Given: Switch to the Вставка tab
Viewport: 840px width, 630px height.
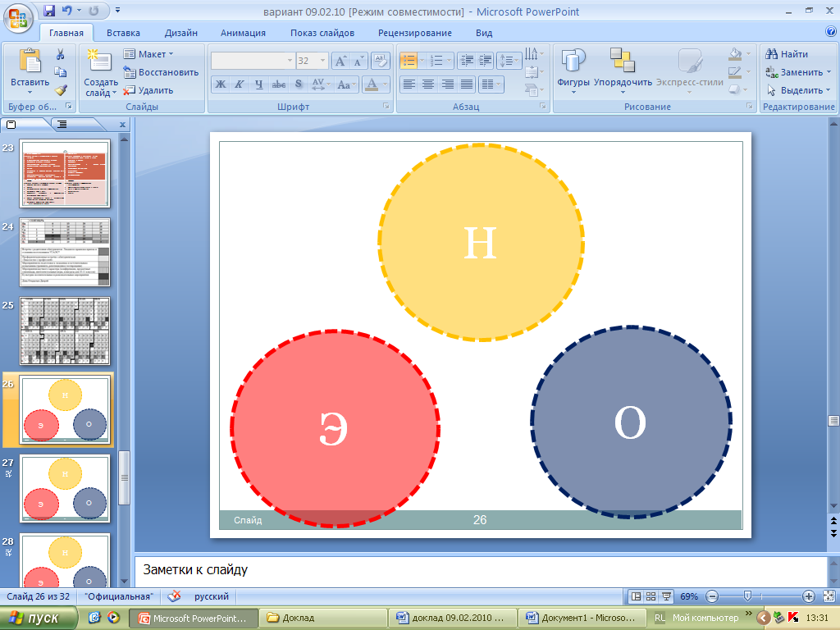Looking at the screenshot, I should click(123, 33).
